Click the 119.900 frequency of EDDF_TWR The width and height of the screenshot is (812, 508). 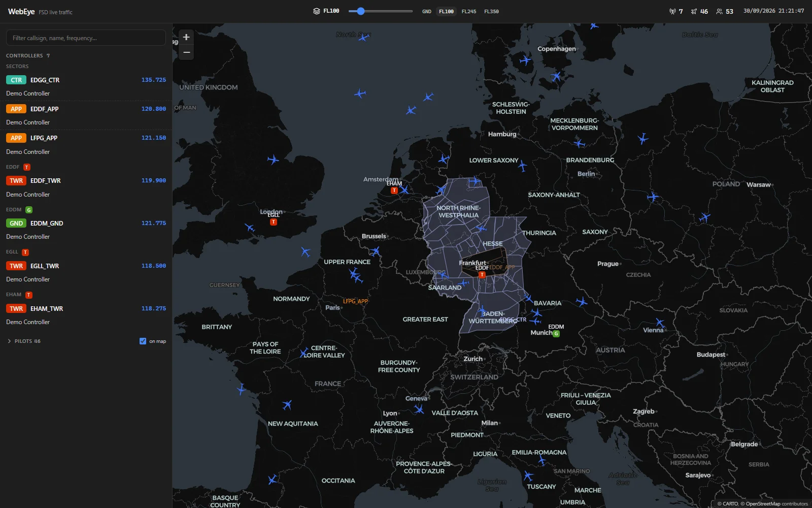[154, 180]
